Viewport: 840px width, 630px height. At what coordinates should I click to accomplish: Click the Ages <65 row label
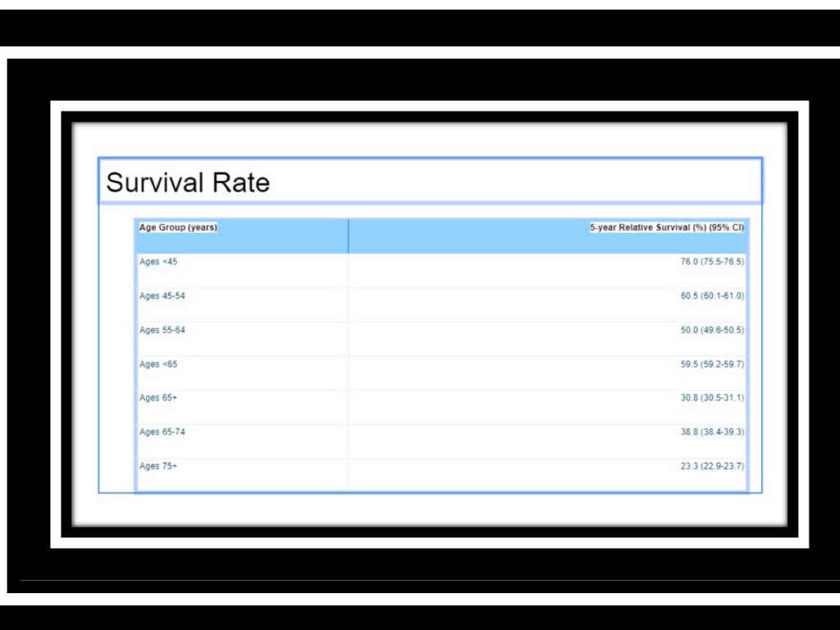[158, 364]
